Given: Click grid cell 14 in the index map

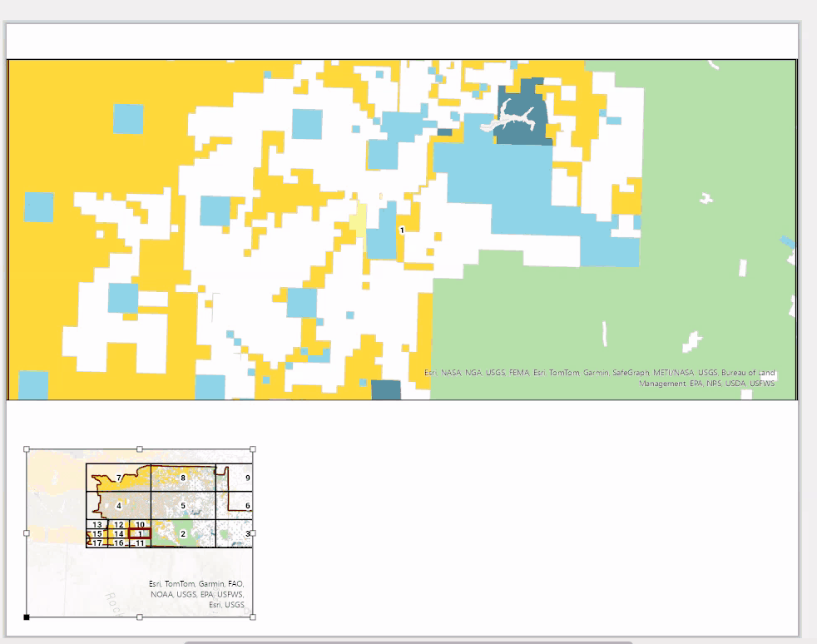Looking at the screenshot, I should click(118, 533).
